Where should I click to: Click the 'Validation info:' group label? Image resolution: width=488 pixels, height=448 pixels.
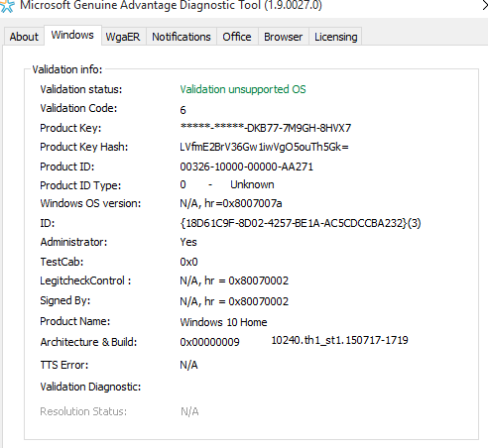tap(67, 69)
